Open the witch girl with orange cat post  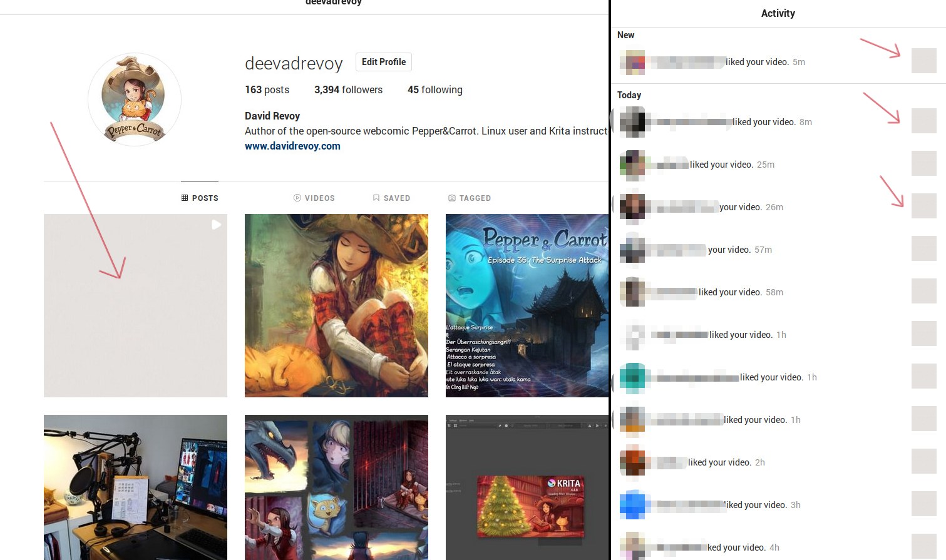tap(336, 305)
